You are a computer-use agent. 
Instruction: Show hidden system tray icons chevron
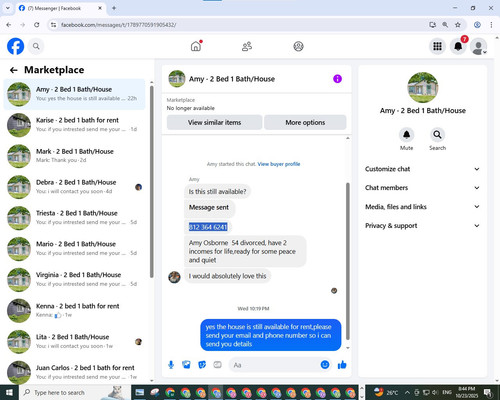(x=407, y=392)
